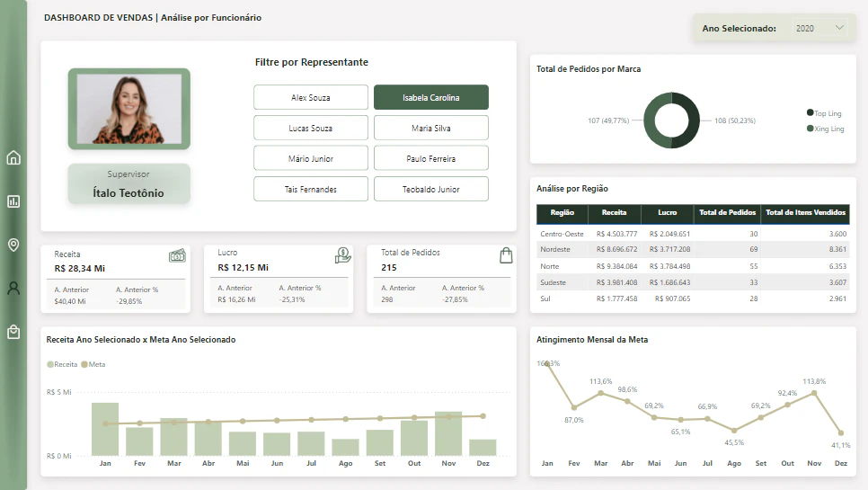
Task: Open the employee person page icon
Action: (13, 288)
